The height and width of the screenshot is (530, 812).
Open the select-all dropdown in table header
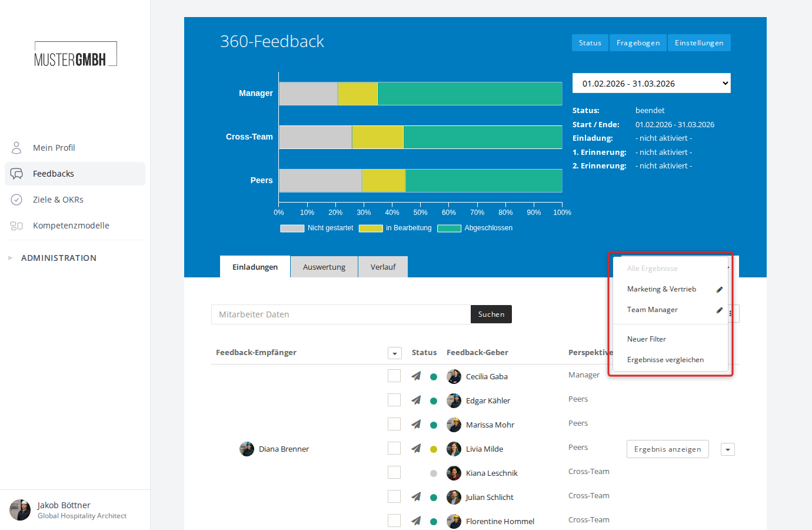pos(395,353)
